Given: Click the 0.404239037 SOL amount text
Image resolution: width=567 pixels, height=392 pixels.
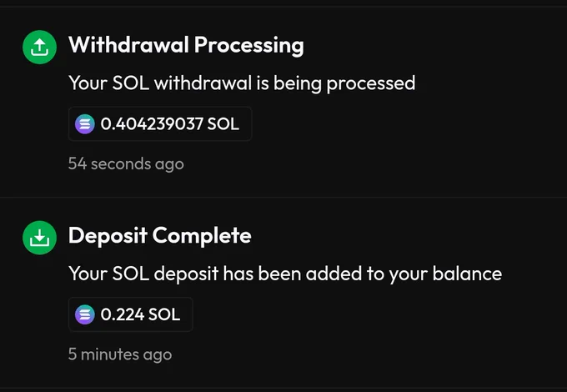Looking at the screenshot, I should (169, 124).
